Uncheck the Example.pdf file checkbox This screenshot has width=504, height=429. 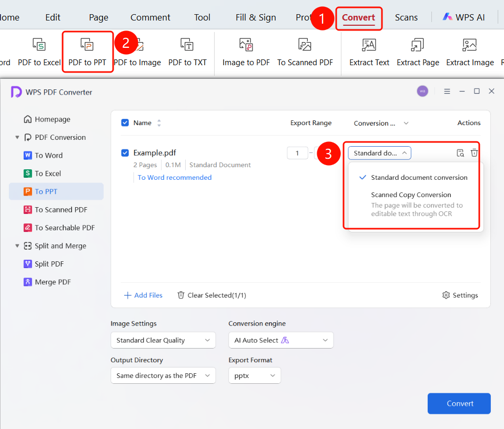click(x=125, y=153)
